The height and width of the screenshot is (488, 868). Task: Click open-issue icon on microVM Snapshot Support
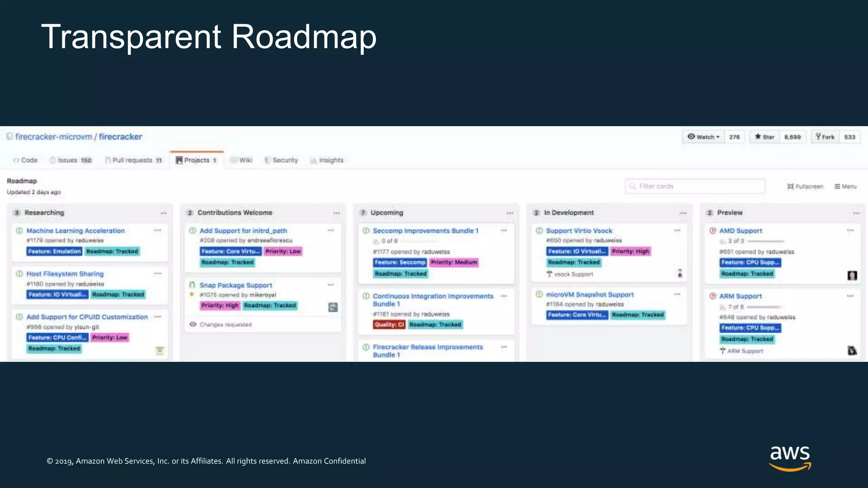pos(539,294)
